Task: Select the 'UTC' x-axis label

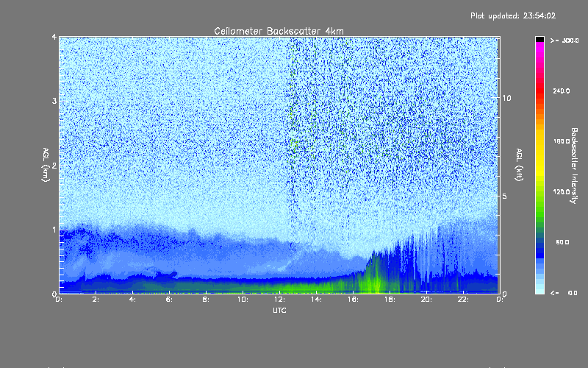Action: [x=279, y=310]
